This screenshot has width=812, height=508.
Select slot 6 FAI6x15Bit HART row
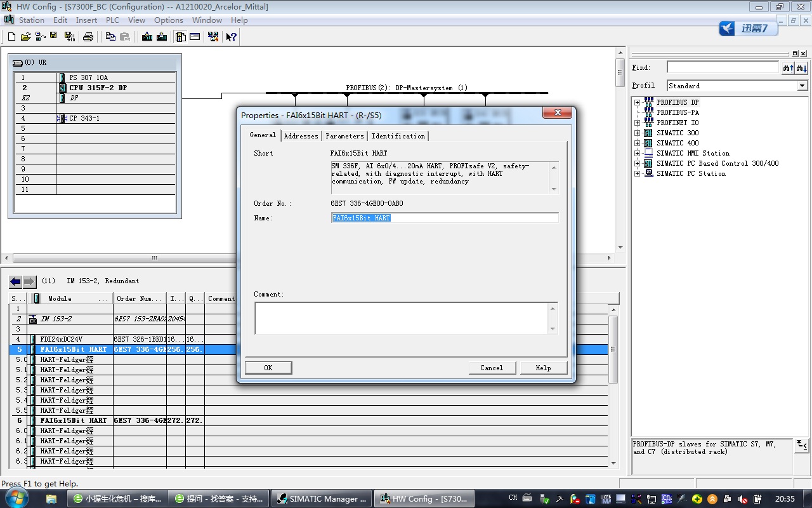pyautogui.click(x=308, y=420)
